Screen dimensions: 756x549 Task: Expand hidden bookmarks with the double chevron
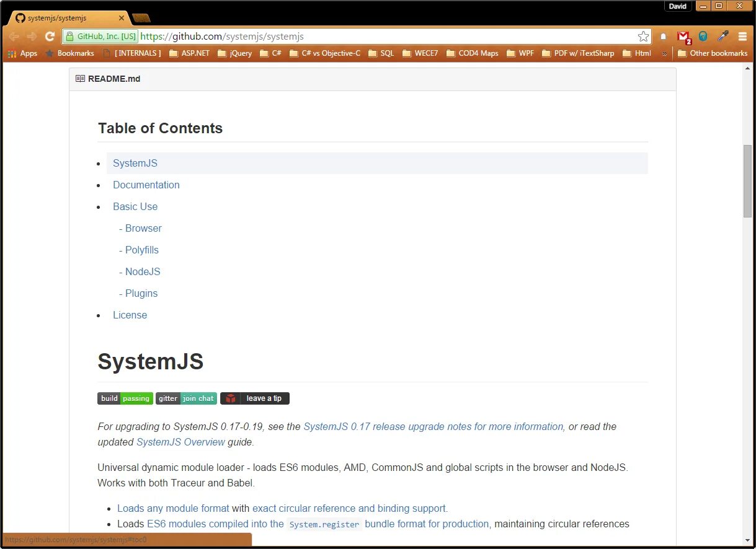pyautogui.click(x=664, y=53)
